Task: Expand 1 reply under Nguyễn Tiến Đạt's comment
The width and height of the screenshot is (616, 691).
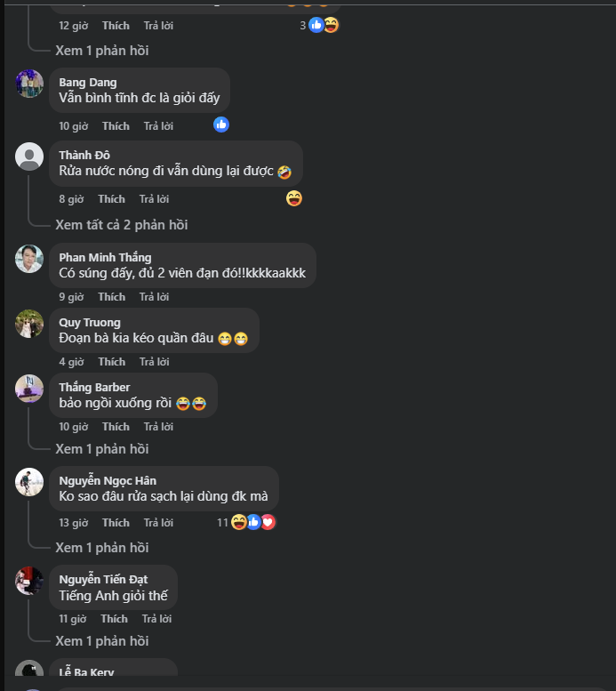Action: (101, 641)
